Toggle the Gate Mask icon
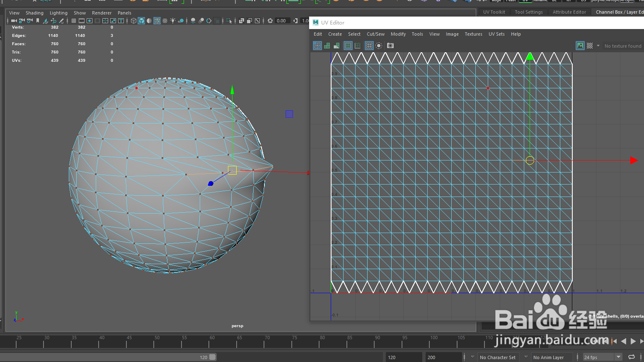Screen dimensions: 644x362 (x=97, y=21)
